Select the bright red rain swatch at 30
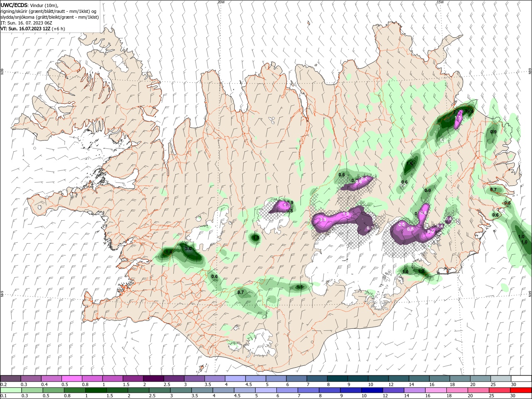This screenshot has height=399, width=532. pos(521,390)
